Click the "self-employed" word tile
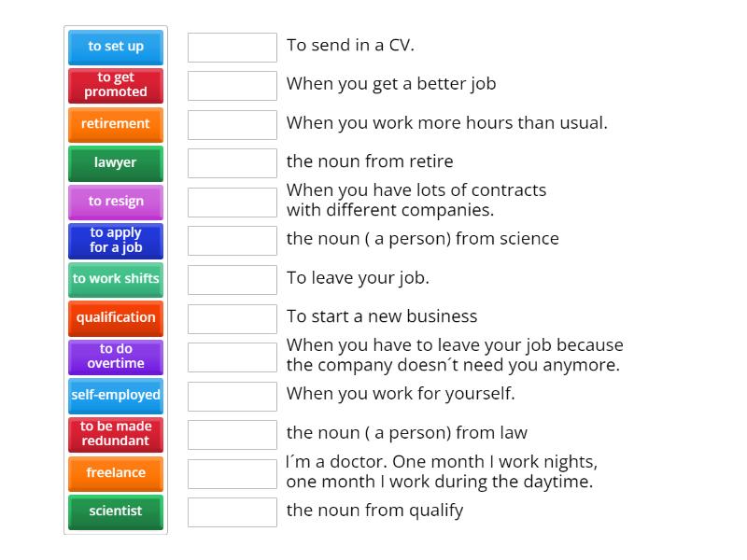This screenshot has height=560, width=747. 115,395
